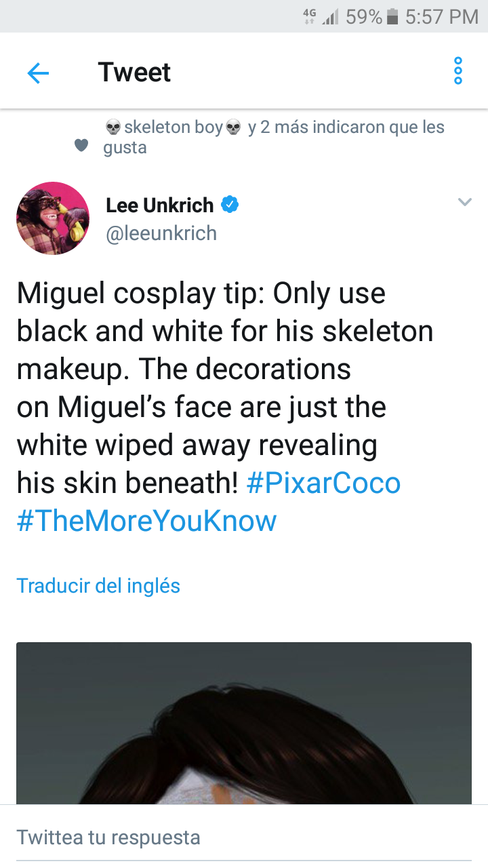
Task: Expand the tweet options chevron
Action: coord(464,202)
